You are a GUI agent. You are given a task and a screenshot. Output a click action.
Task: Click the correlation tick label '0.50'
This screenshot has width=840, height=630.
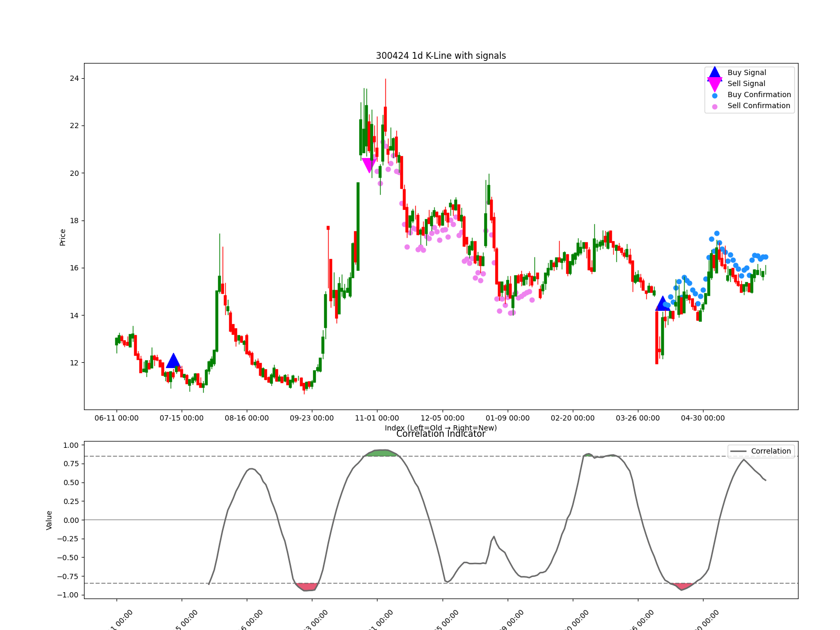[x=71, y=483]
